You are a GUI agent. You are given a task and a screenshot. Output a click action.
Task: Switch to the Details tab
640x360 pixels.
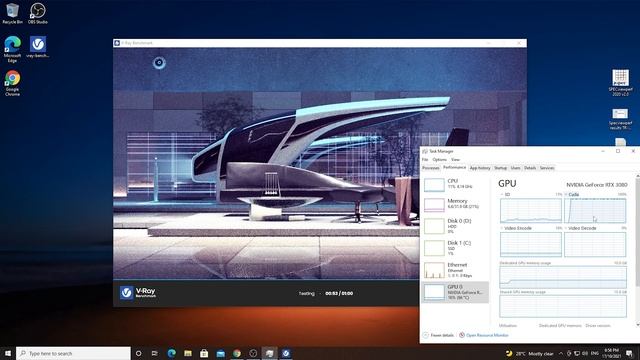(x=530, y=168)
